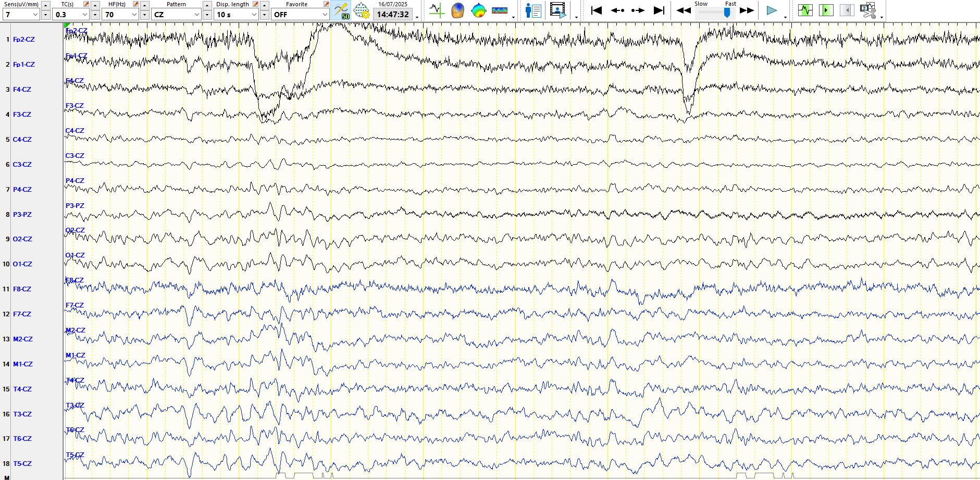Screen dimensions: 980x480
Task: Click the green waveform review icon
Action: pyautogui.click(x=805, y=10)
